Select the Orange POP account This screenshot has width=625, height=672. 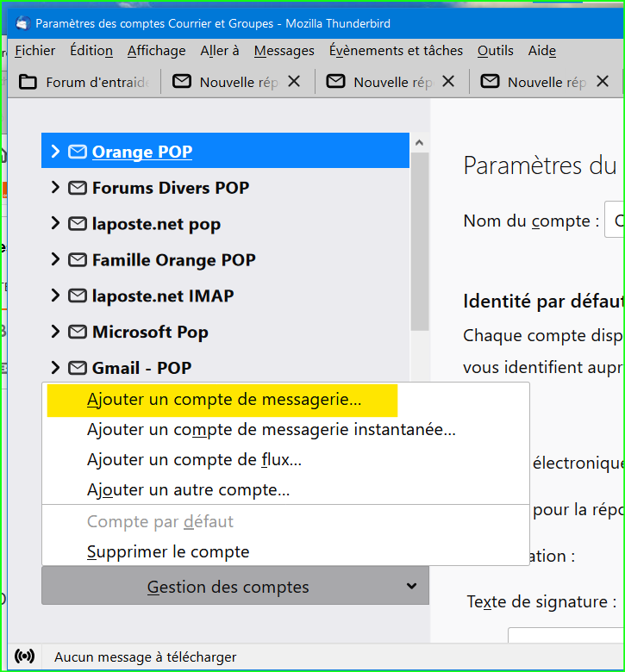click(225, 151)
